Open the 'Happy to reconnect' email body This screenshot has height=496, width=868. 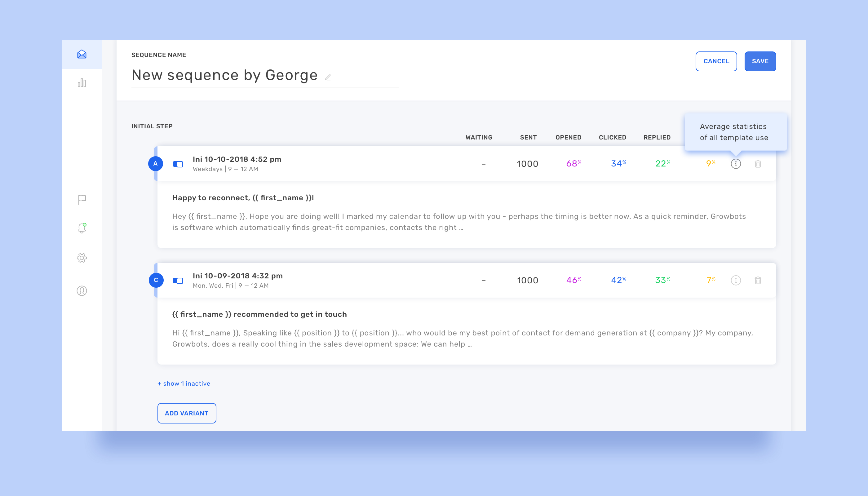[459, 222]
